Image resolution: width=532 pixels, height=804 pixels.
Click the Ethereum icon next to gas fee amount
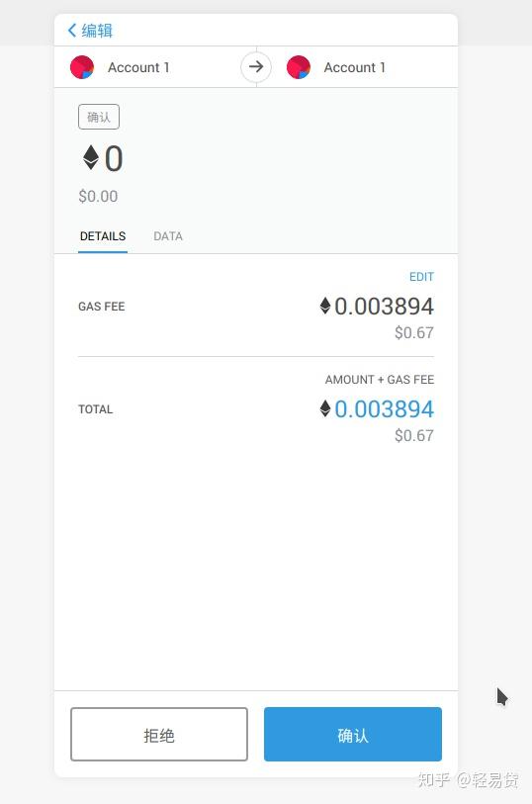325,306
